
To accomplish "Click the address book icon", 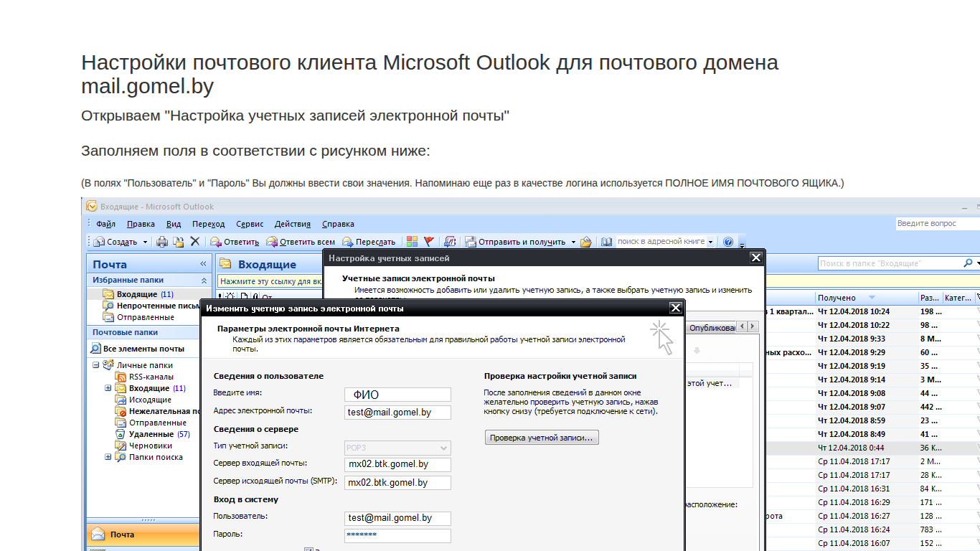I will click(x=607, y=242).
